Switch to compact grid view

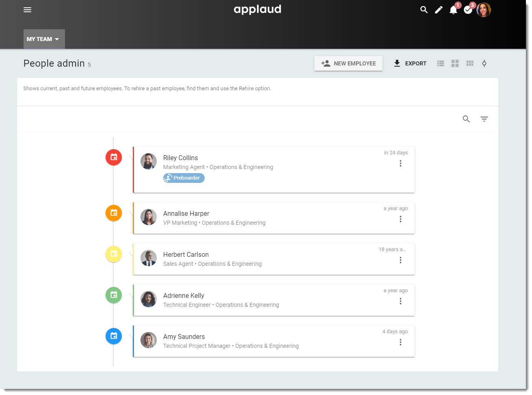(x=470, y=63)
